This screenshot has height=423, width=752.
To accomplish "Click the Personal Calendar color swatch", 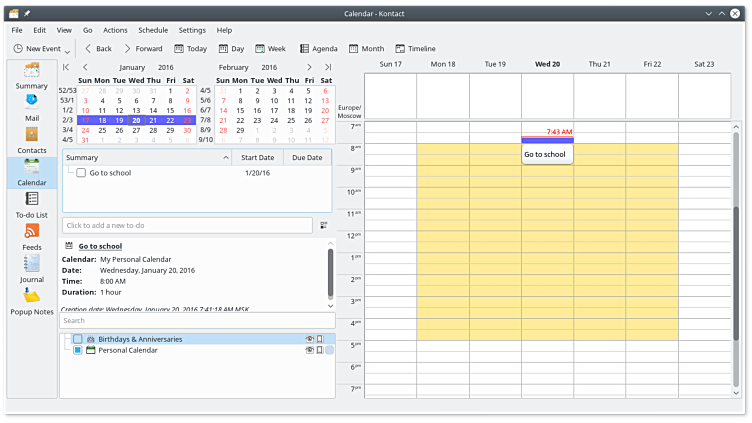I will (329, 350).
